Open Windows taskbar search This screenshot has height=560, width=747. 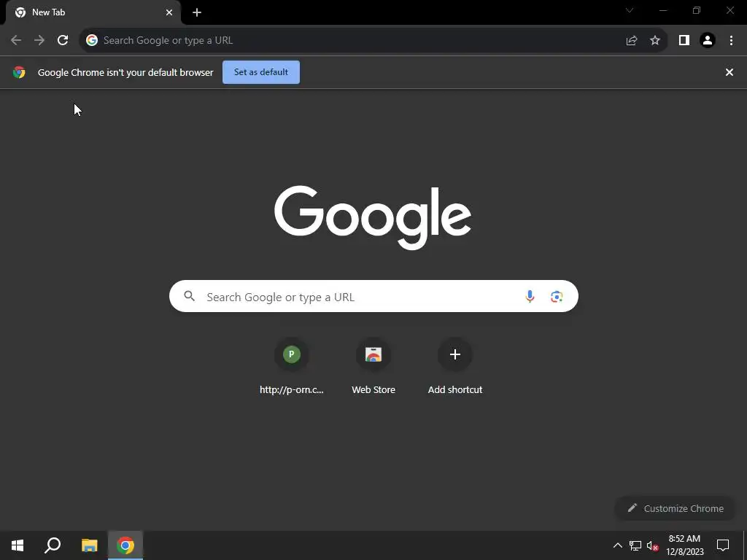click(x=53, y=545)
